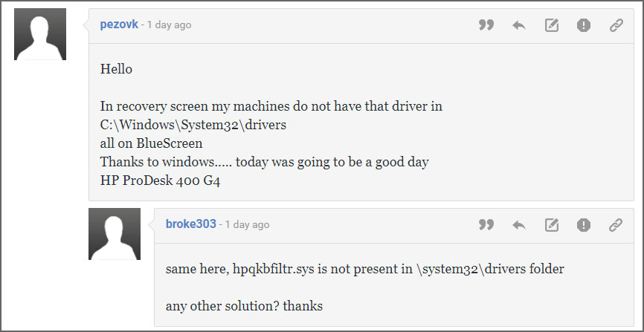Flag broke303's comment as inappropriate

pos(584,225)
